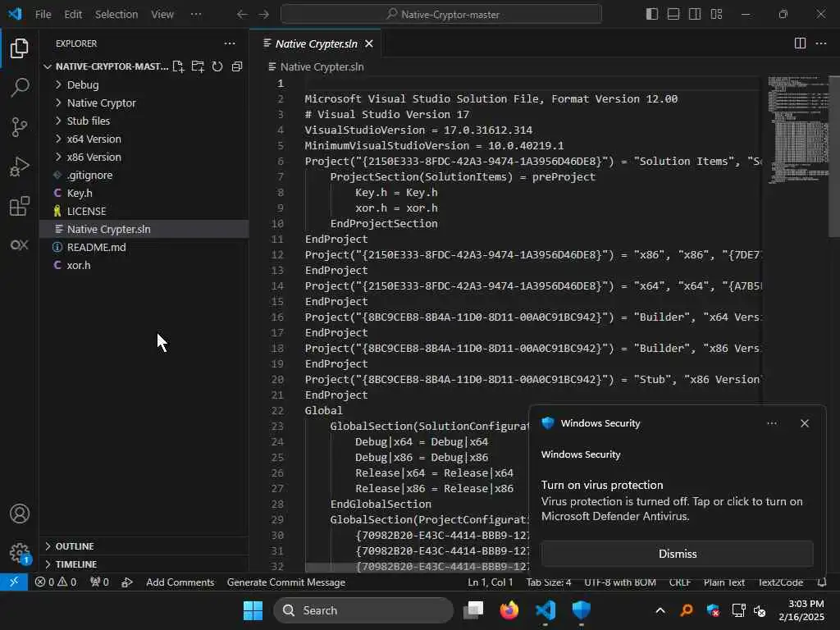
Task: Open editor more actions menu
Action: click(x=820, y=43)
